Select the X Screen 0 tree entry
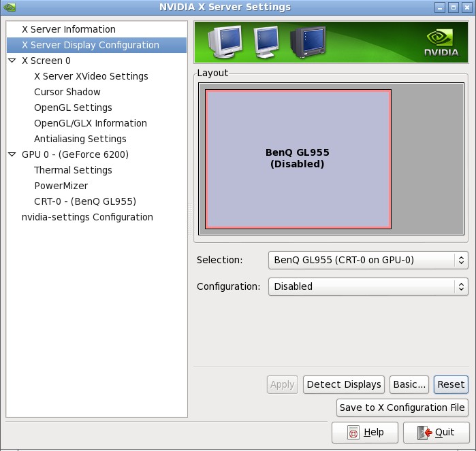The width and height of the screenshot is (476, 451). 46,61
